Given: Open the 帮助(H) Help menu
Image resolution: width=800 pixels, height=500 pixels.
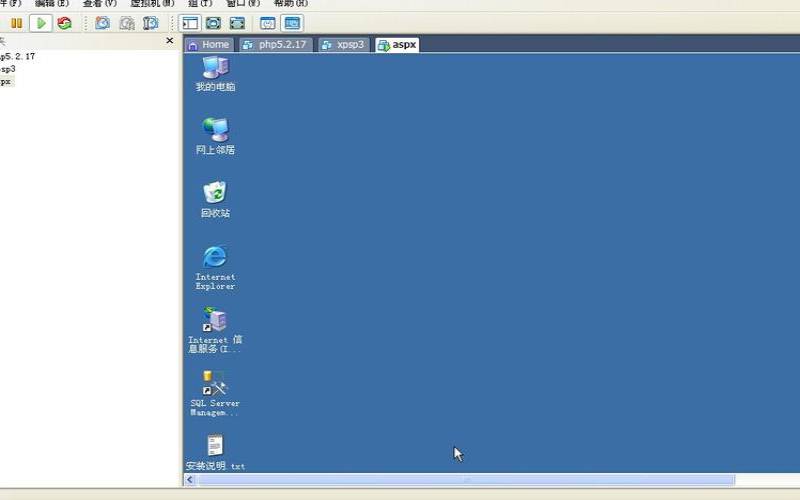Looking at the screenshot, I should (290, 3).
